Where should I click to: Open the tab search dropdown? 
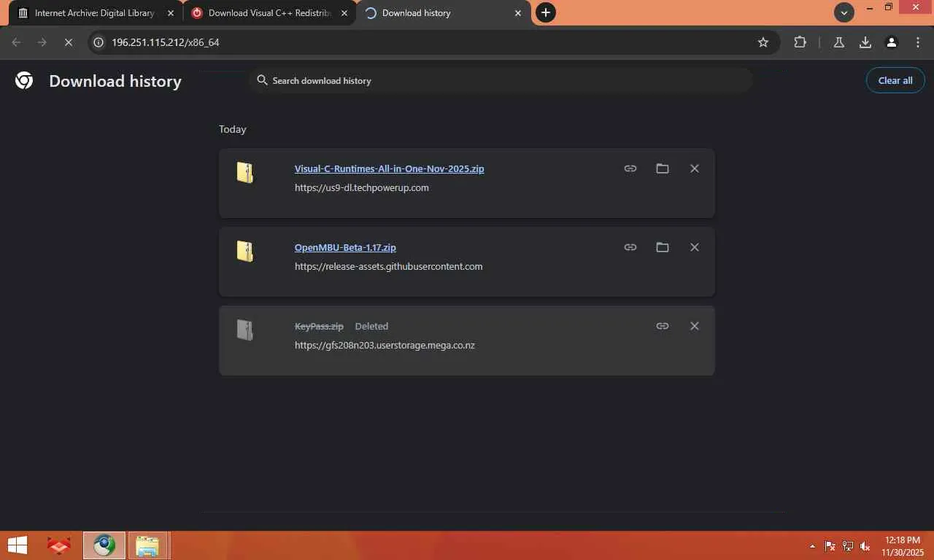[844, 12]
